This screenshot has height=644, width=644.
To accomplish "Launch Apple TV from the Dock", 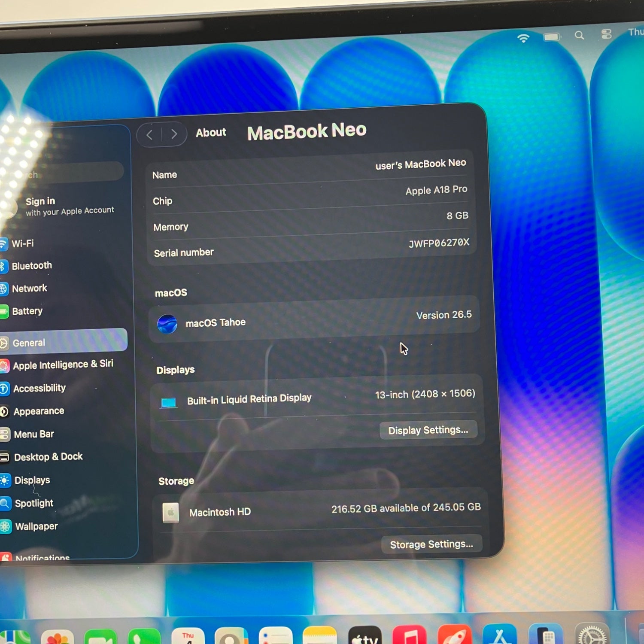I will (365, 635).
